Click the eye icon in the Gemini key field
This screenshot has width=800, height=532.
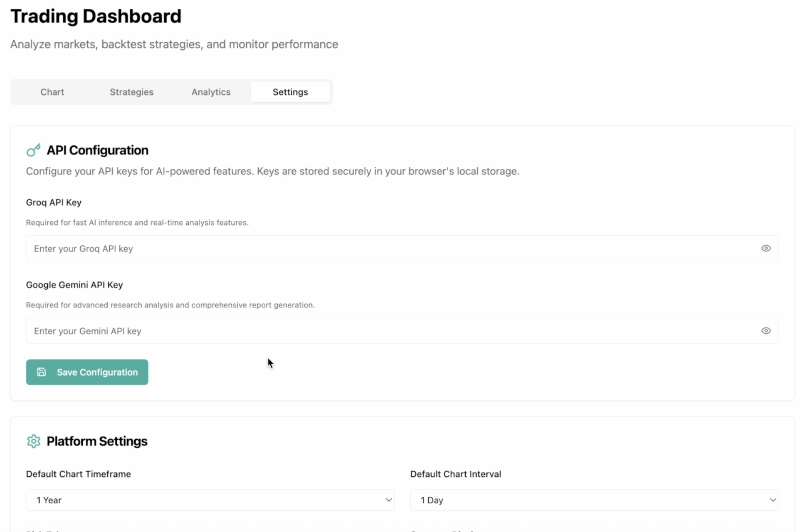(766, 330)
